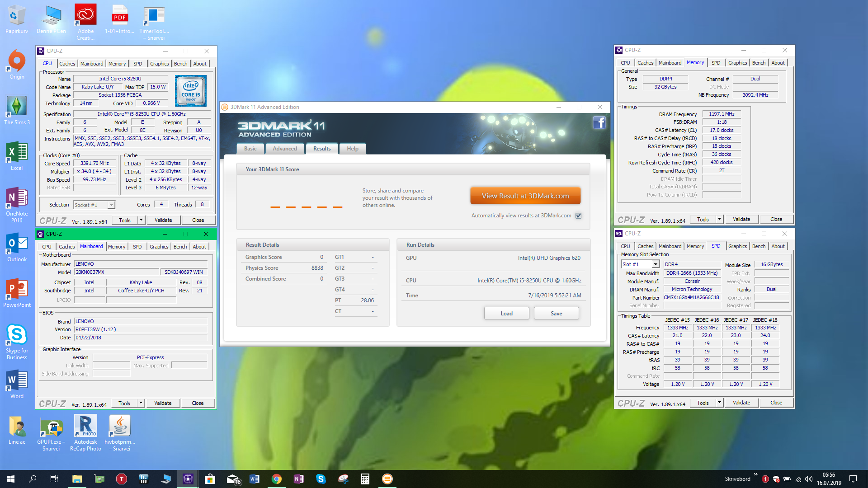The image size is (868, 488).
Task: Click the Physics Score value 8838
Action: tap(317, 268)
